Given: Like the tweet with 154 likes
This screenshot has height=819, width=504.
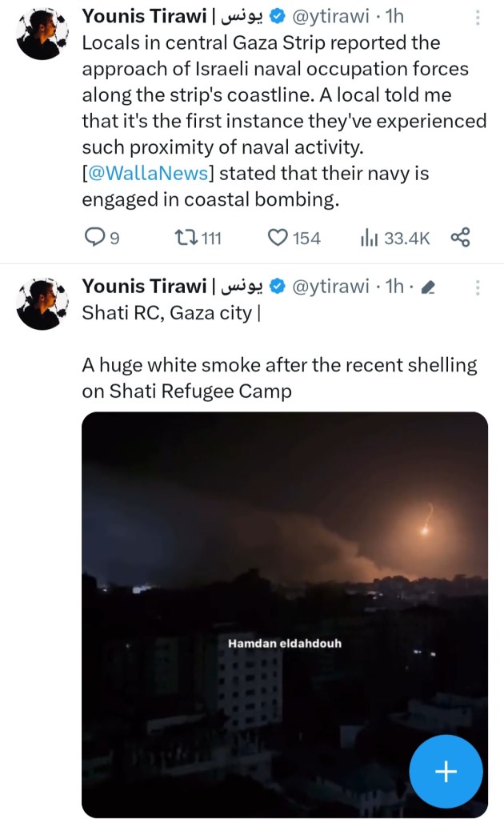Looking at the screenshot, I should [277, 238].
